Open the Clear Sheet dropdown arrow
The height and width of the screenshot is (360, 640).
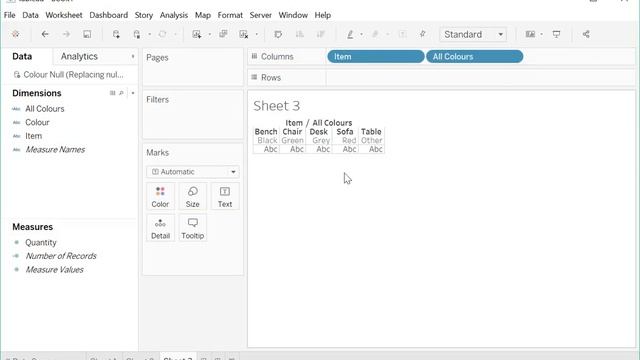click(x=257, y=34)
